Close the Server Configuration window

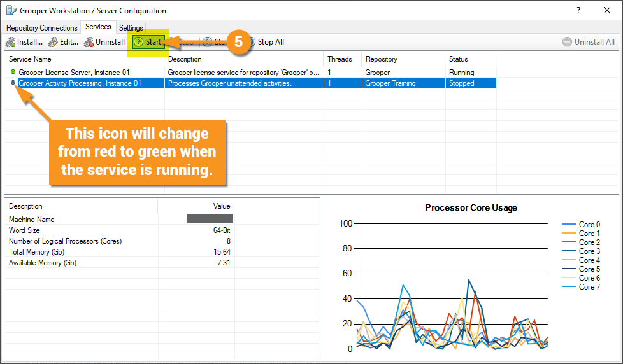point(607,10)
